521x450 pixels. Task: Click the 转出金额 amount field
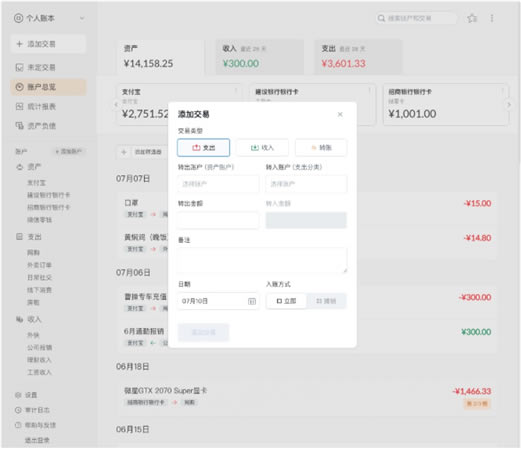[x=218, y=220]
